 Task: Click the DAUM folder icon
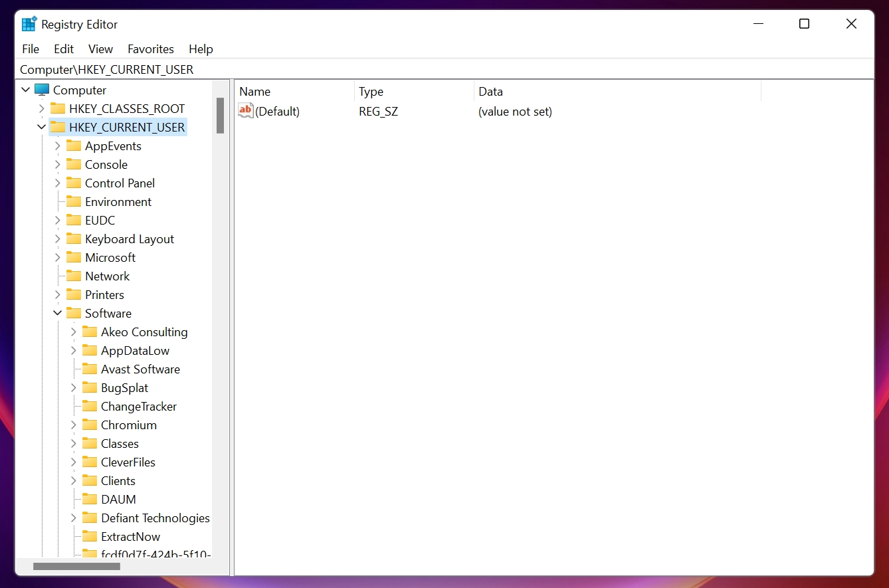coord(90,499)
